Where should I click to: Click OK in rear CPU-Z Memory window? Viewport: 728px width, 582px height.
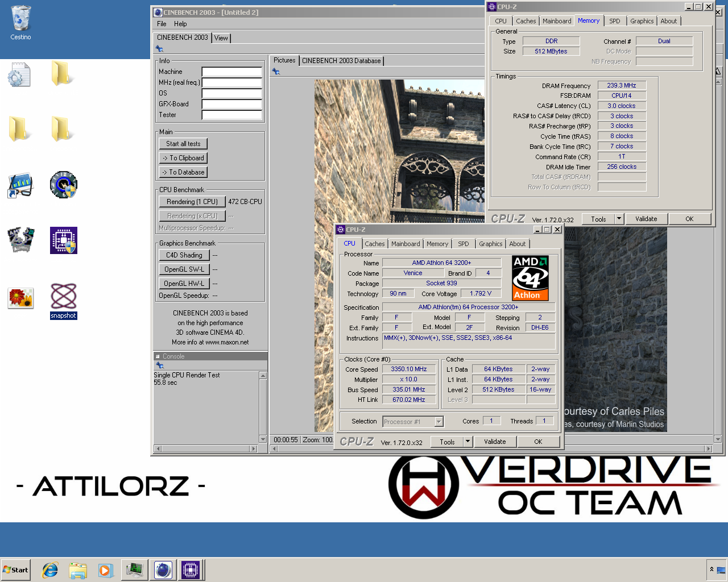click(689, 219)
